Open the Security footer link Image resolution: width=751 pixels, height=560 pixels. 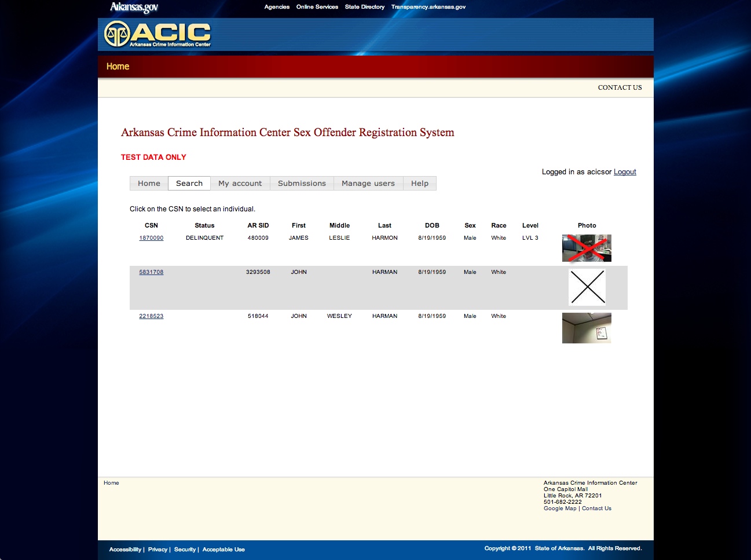point(185,550)
